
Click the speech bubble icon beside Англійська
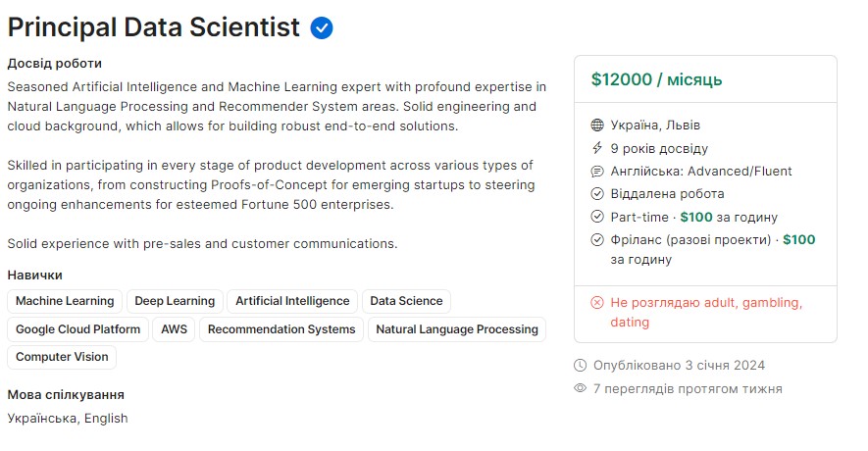point(596,171)
